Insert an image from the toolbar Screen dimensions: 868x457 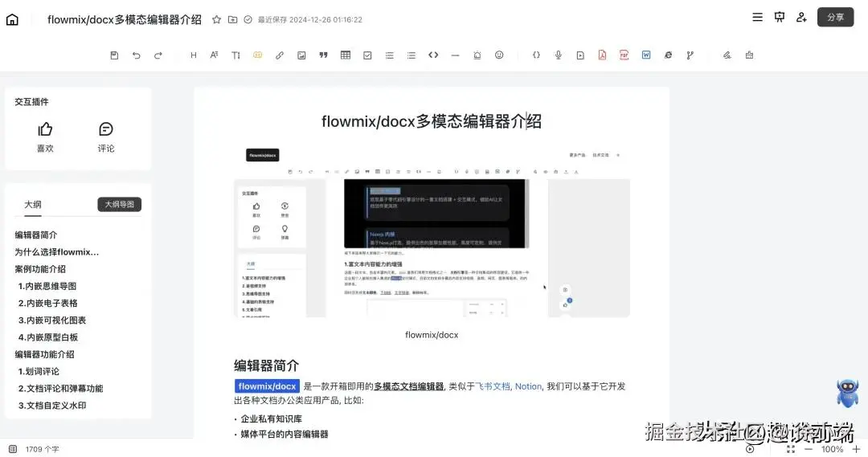[x=301, y=55]
